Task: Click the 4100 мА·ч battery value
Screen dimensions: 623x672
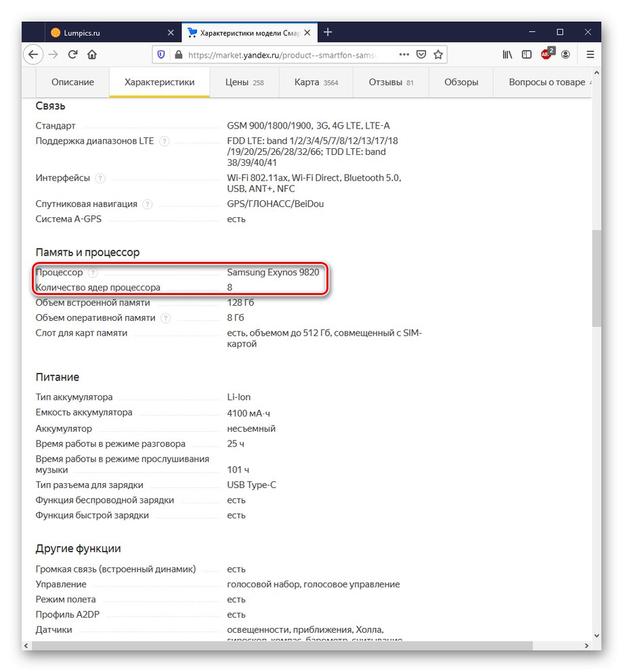Action: point(249,413)
